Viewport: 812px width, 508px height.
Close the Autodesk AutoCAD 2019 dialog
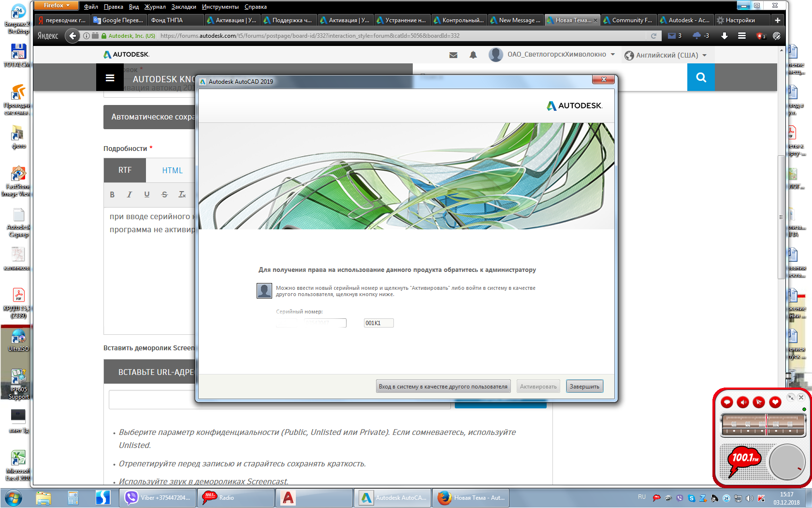pyautogui.click(x=603, y=79)
